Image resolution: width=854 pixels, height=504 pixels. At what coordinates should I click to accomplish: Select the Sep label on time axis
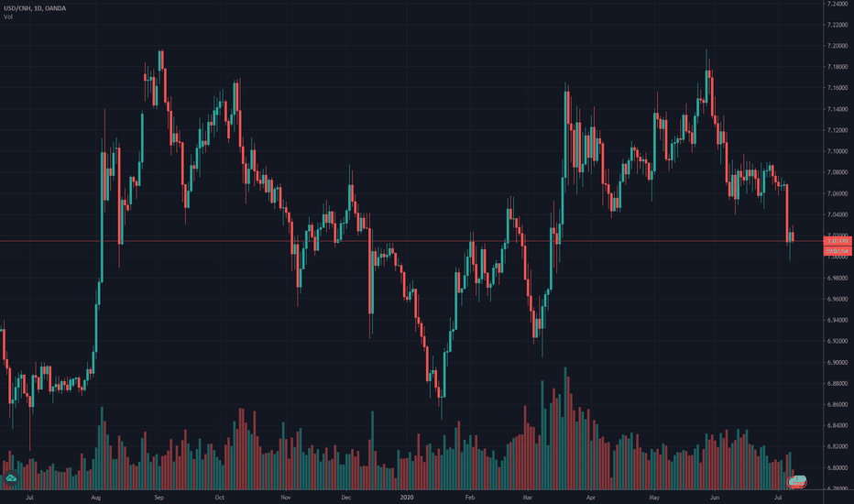click(159, 497)
